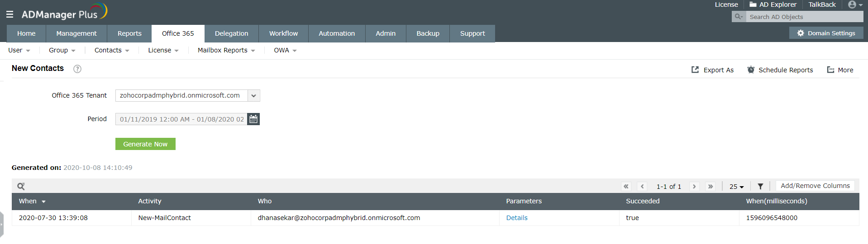868x244 pixels.
Task: Open the calendar picker for Period
Action: (253, 119)
